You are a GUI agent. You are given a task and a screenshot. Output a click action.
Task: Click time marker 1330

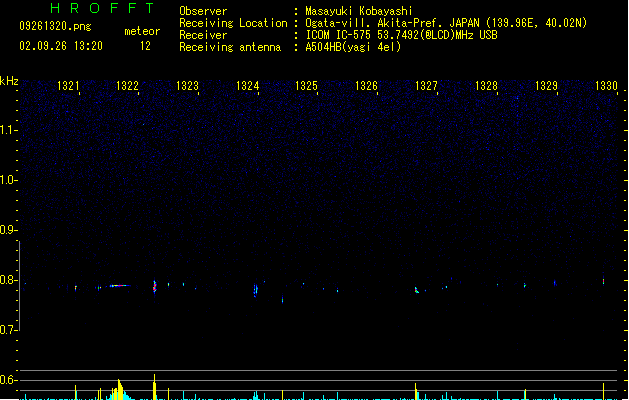tap(606, 86)
